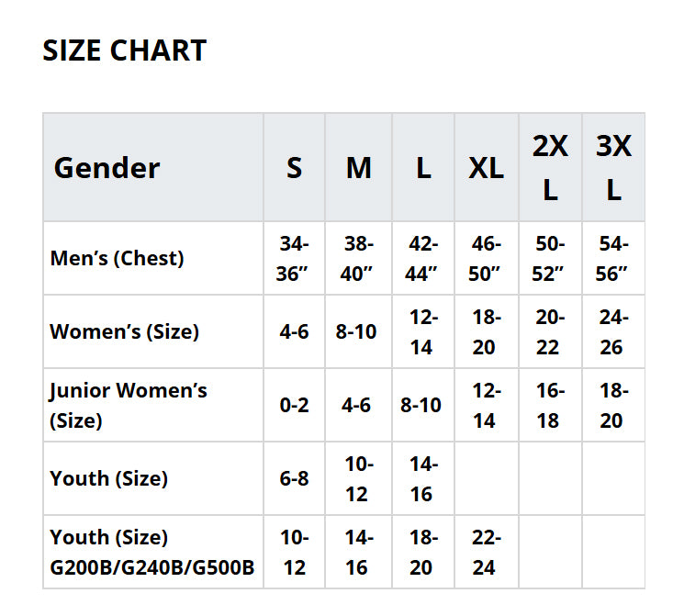Click the Junior Women's small 0-2 cell
The image size is (684, 616).
pos(294,405)
